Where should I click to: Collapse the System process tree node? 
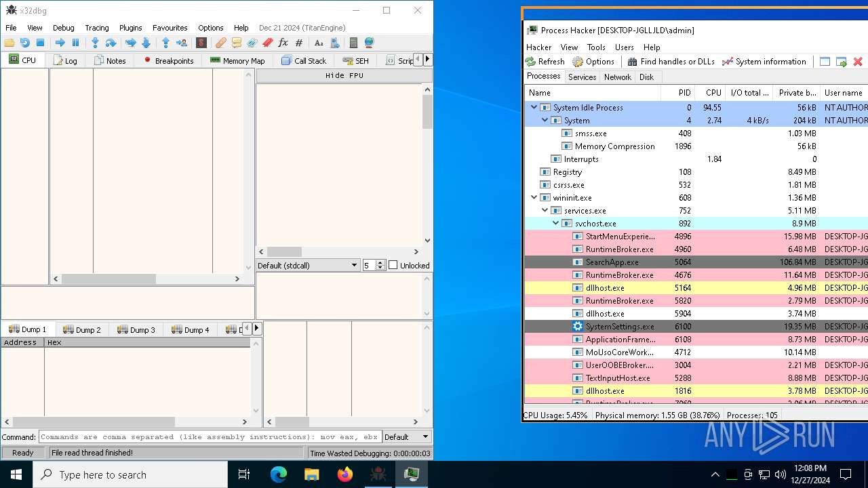[545, 120]
